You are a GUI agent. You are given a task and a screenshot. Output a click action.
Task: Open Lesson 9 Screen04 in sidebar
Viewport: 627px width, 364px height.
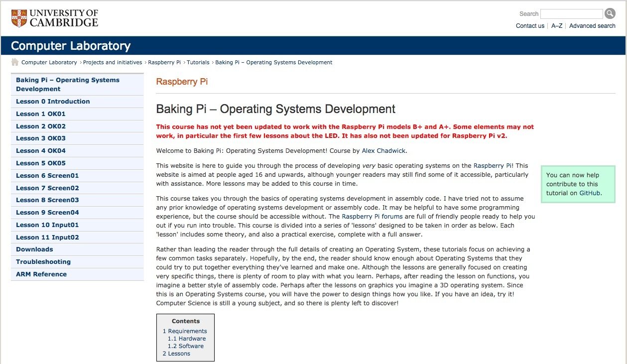tap(77, 213)
